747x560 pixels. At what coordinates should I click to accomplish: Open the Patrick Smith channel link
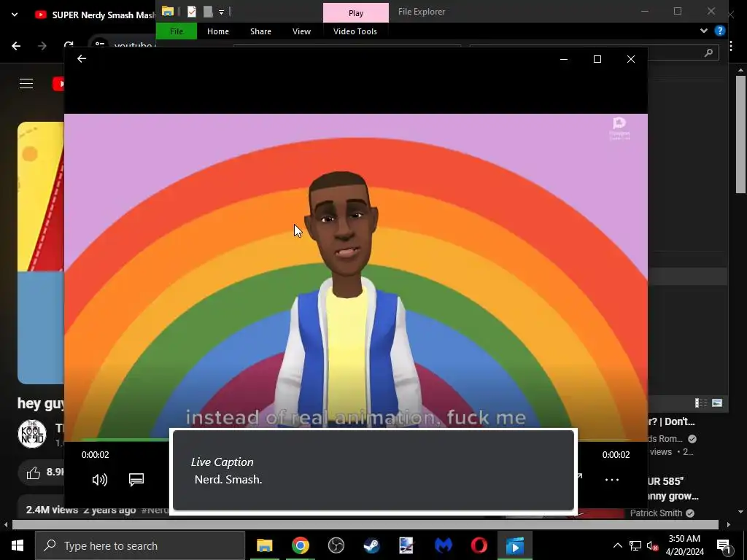coord(656,513)
